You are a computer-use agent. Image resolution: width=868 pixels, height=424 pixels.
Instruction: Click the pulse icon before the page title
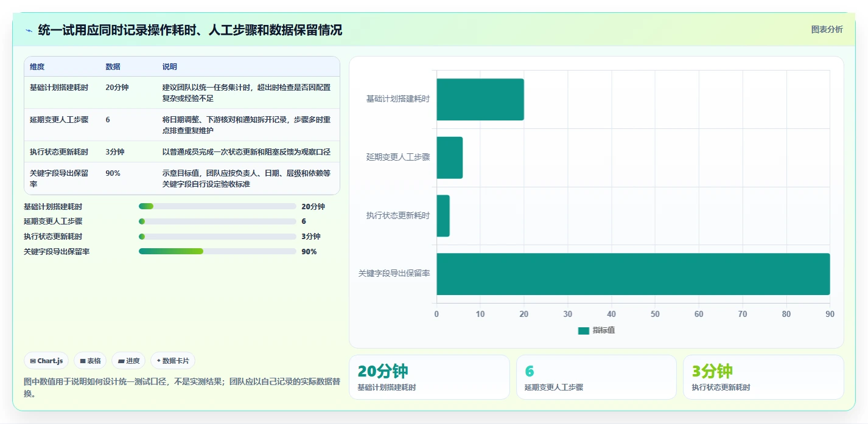(29, 30)
